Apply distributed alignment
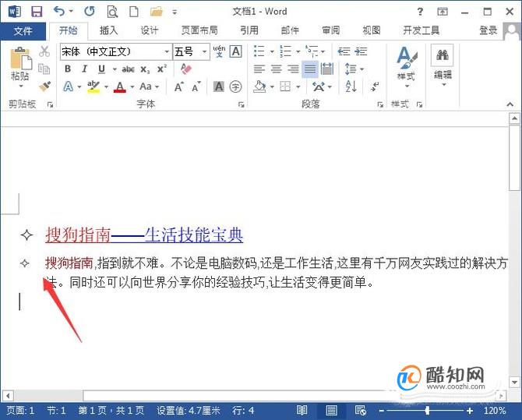The image size is (522, 420). [327, 69]
